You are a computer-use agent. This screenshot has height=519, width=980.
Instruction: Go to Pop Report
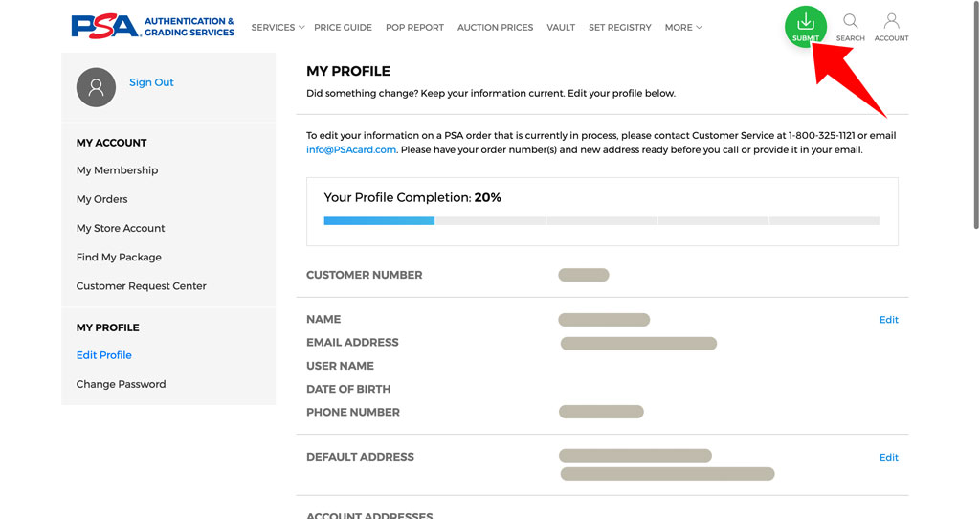[414, 28]
